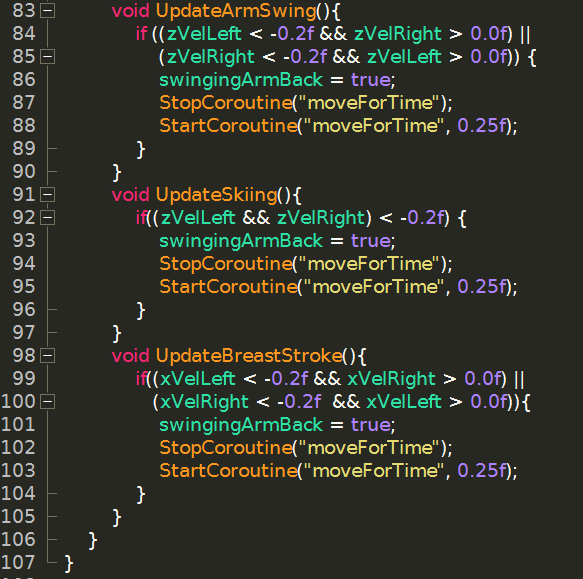Click StartCoroutine call on line 95

(228, 287)
